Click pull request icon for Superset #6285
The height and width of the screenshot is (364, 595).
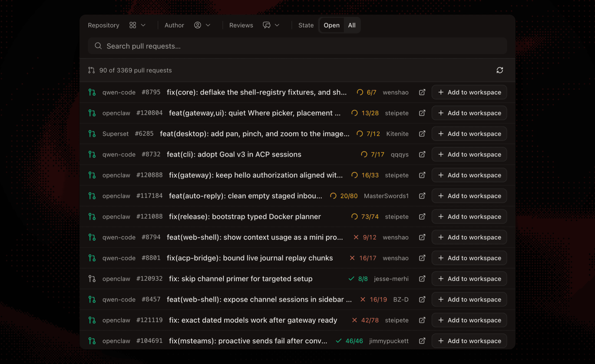click(x=92, y=134)
